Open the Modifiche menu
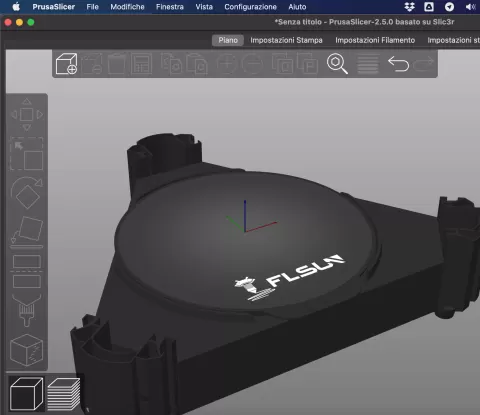 pyautogui.click(x=127, y=7)
